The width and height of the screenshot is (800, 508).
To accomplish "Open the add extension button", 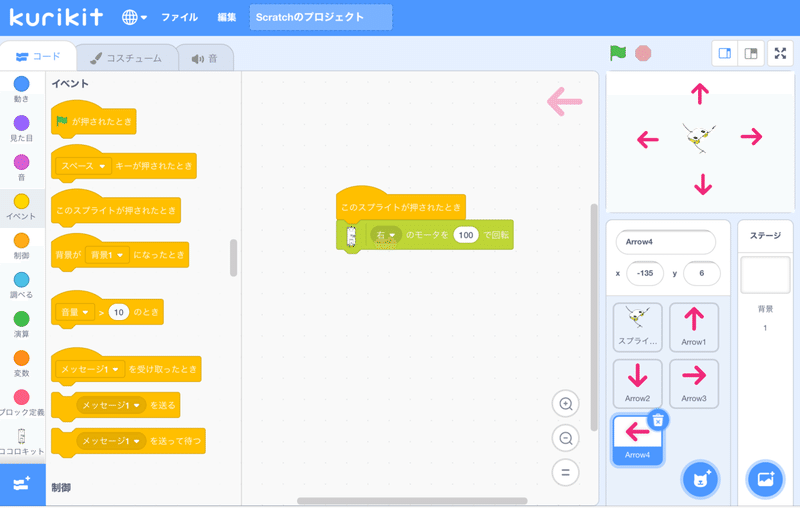I will pos(22,484).
